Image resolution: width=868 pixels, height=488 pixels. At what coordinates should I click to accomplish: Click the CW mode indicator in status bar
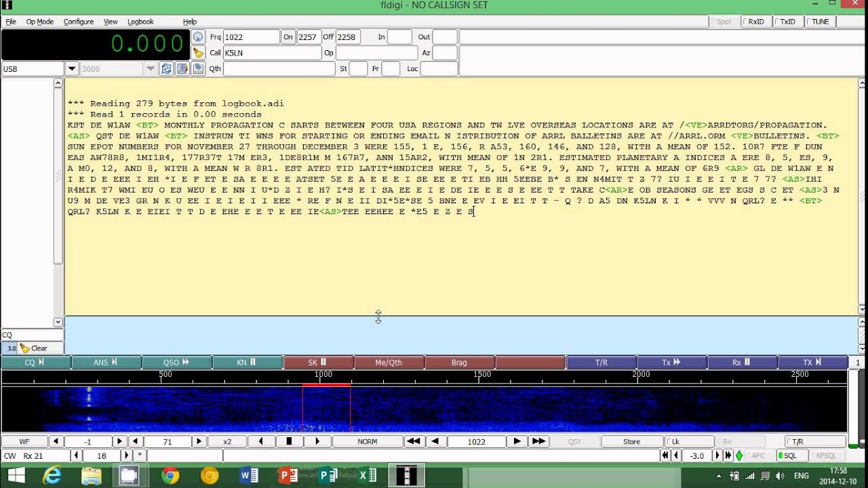point(10,456)
